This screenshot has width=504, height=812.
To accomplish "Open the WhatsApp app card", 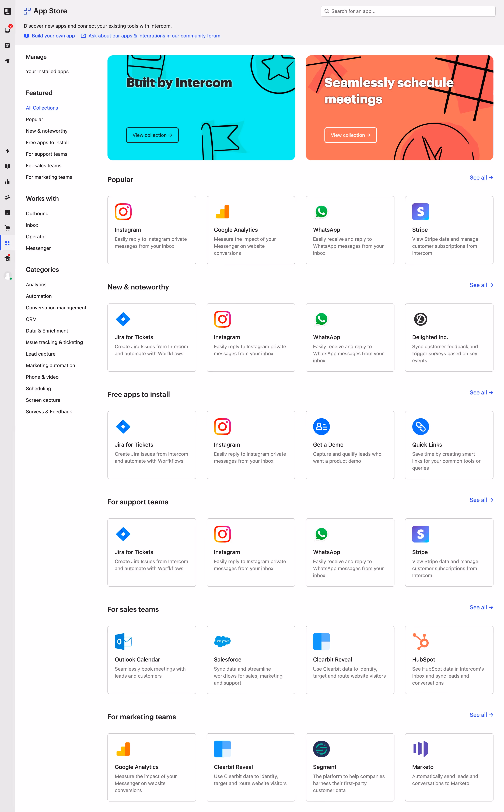I will 350,230.
